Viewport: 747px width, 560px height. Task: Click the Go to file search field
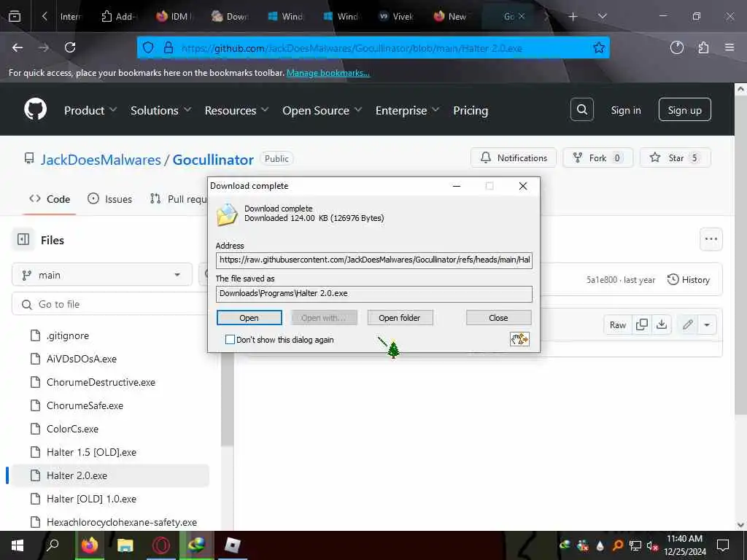pos(109,304)
